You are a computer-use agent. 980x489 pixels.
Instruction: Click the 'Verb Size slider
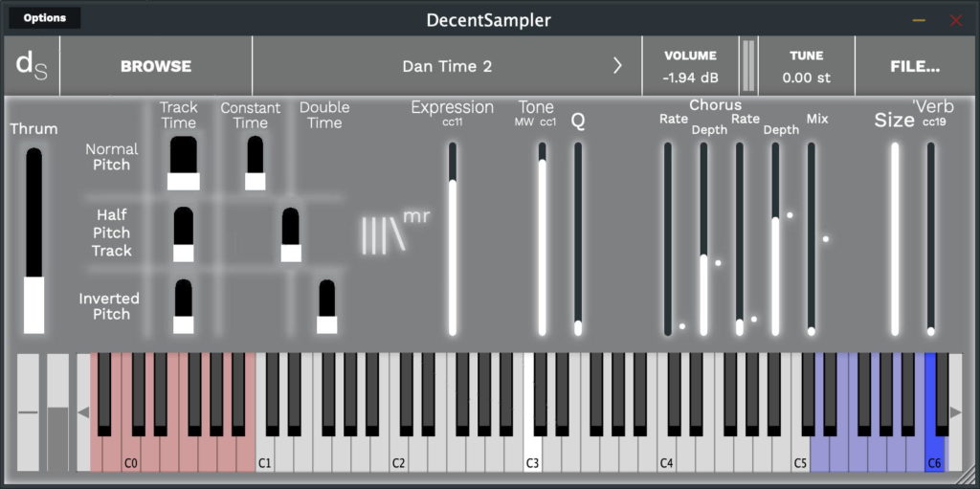tap(895, 239)
